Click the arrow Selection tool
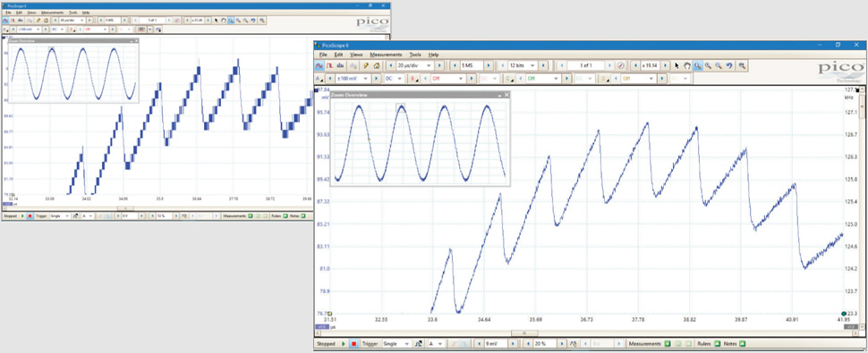 point(677,65)
